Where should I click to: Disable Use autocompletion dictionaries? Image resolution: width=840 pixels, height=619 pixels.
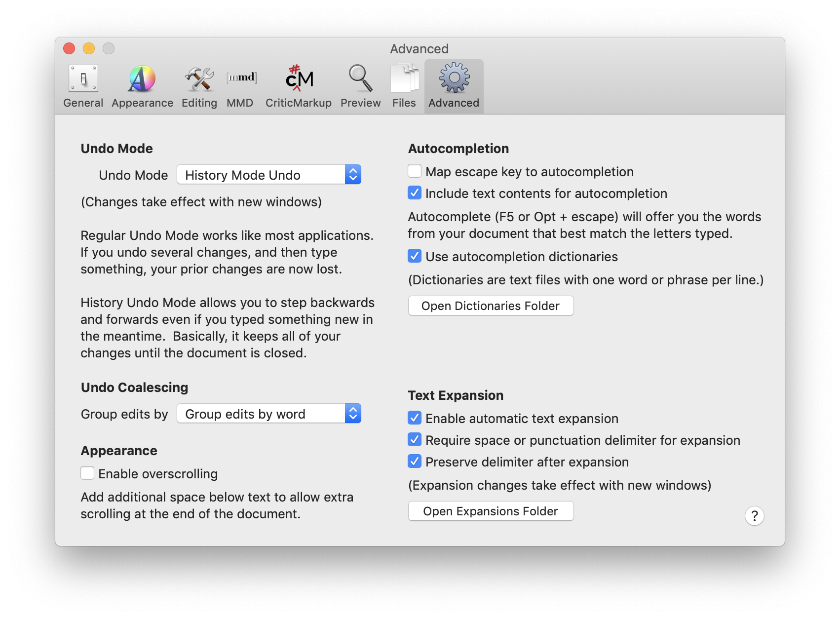click(415, 256)
